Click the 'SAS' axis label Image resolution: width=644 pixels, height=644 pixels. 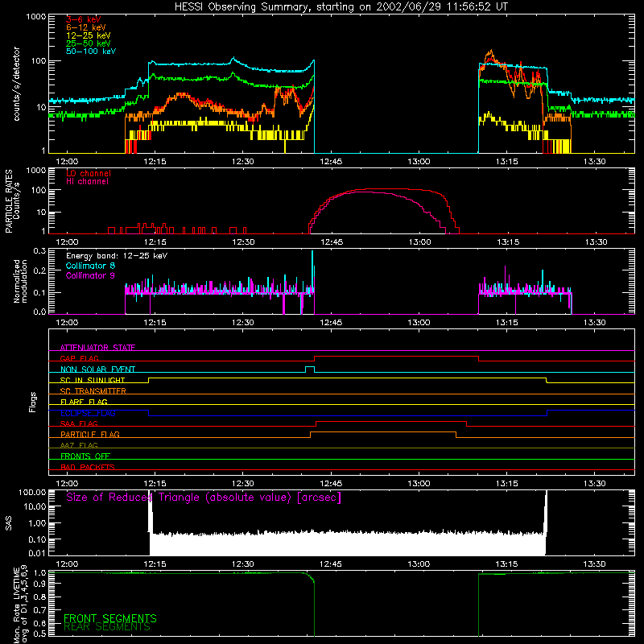[8, 523]
